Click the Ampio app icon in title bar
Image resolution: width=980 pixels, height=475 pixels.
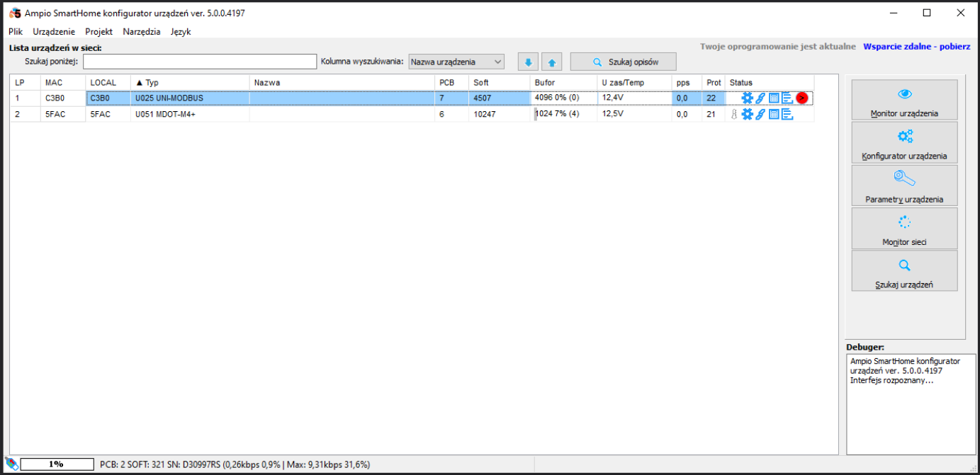[x=13, y=13]
